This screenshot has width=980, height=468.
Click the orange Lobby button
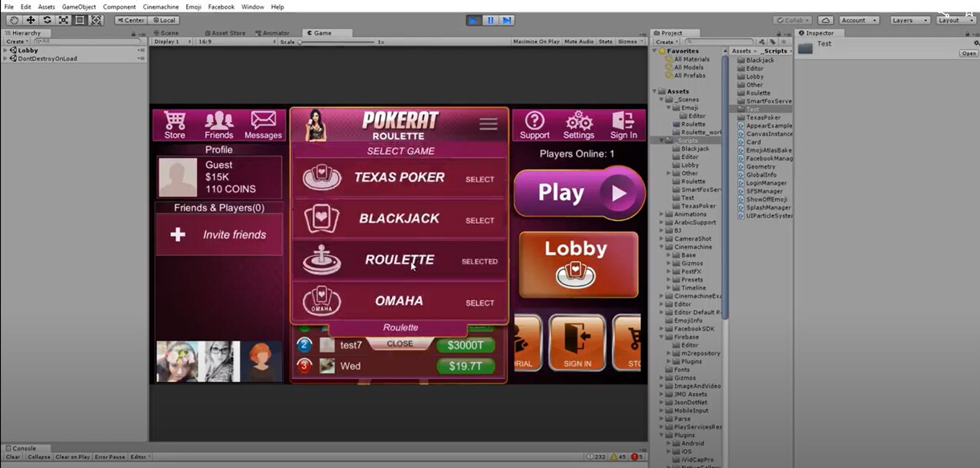click(x=578, y=266)
